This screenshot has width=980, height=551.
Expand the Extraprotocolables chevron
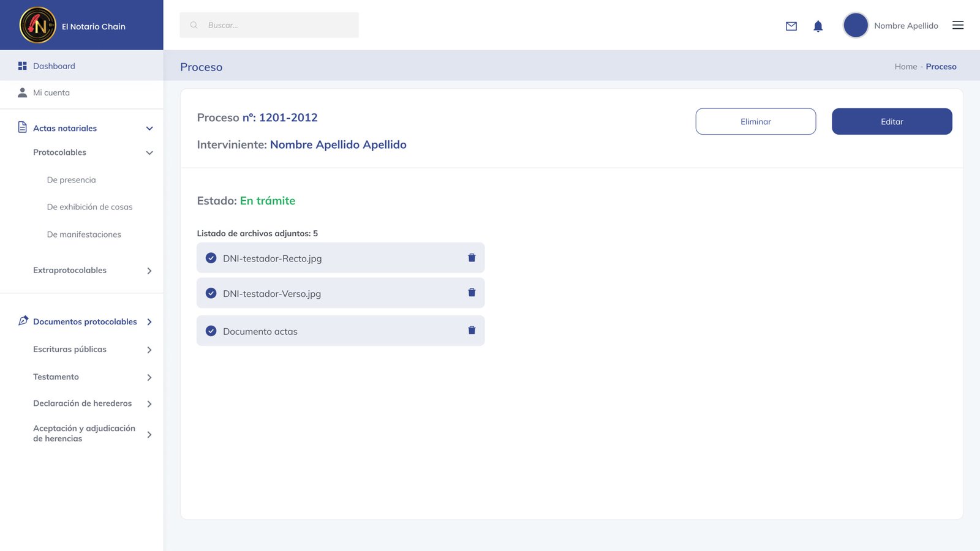(x=149, y=271)
